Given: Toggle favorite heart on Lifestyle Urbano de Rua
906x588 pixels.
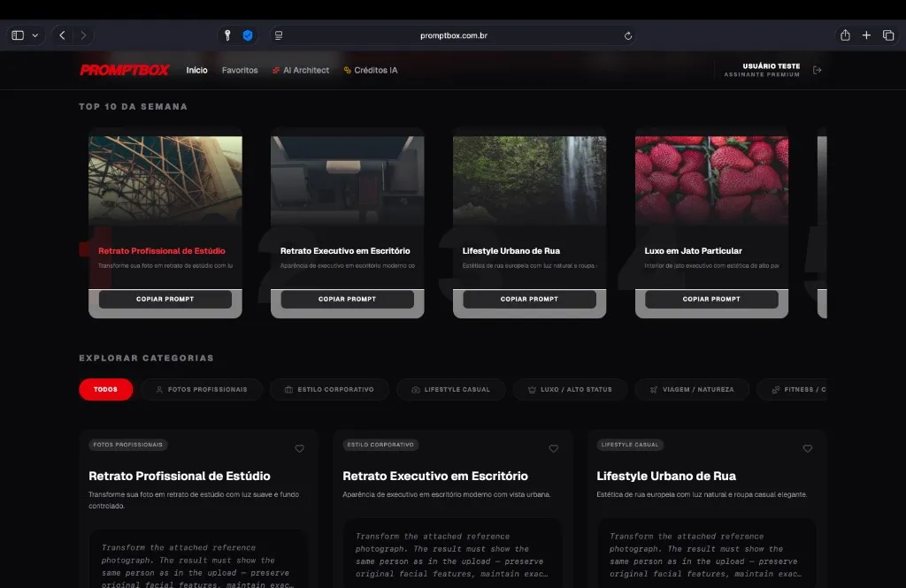Looking at the screenshot, I should pos(807,449).
